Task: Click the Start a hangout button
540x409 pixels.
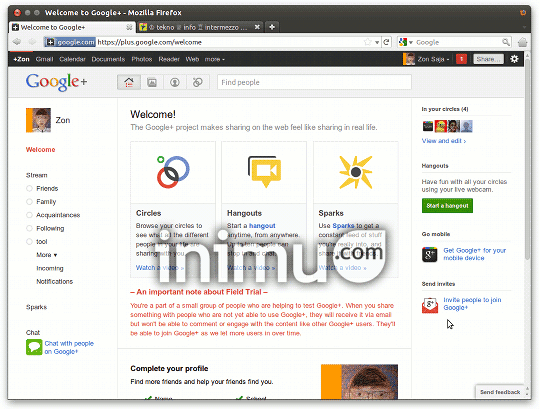Action: pyautogui.click(x=447, y=206)
